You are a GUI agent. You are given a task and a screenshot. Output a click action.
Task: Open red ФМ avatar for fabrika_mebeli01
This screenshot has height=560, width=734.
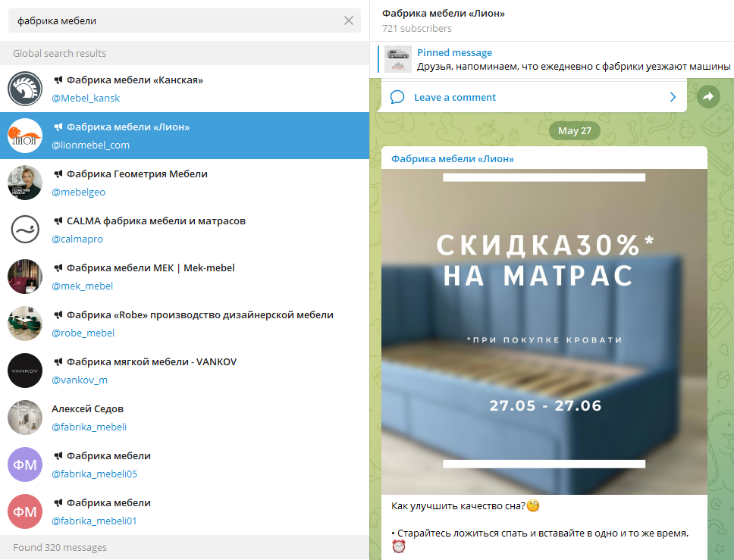click(x=25, y=512)
